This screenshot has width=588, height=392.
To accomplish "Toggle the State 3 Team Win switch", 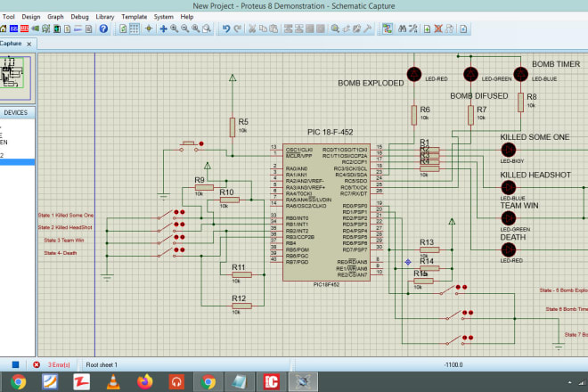I will [x=171, y=240].
